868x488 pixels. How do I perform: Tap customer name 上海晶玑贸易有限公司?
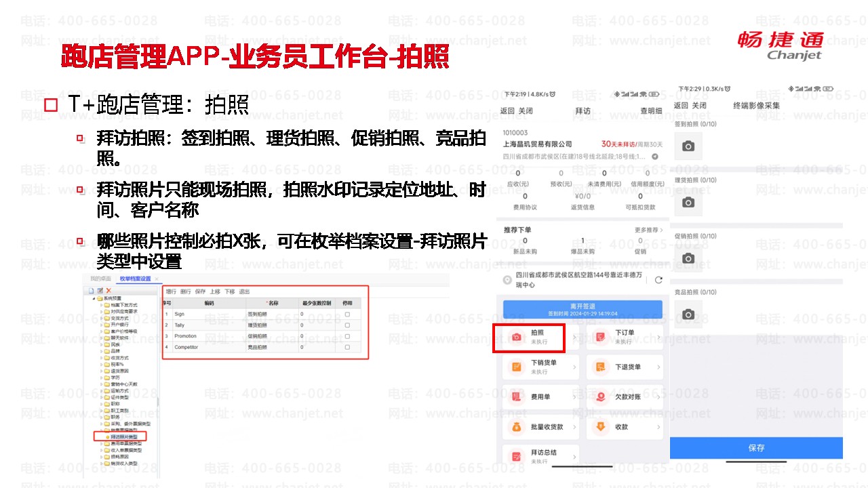[537, 144]
